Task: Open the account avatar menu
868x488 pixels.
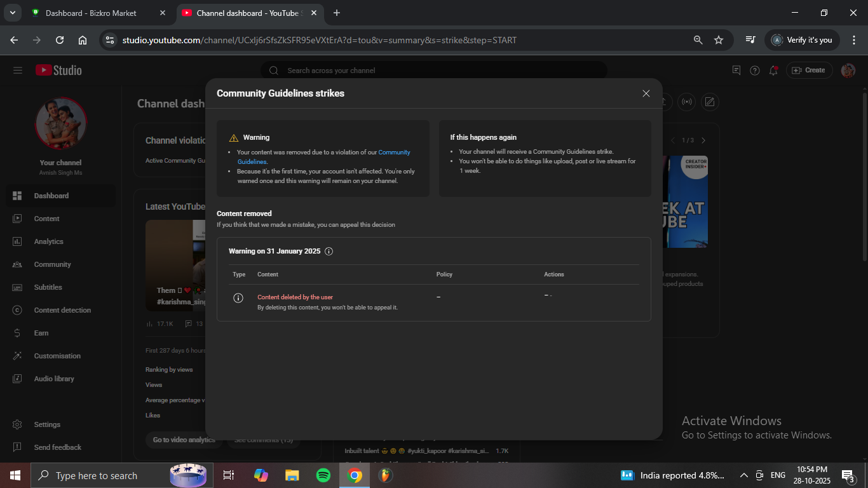Action: [x=848, y=71]
